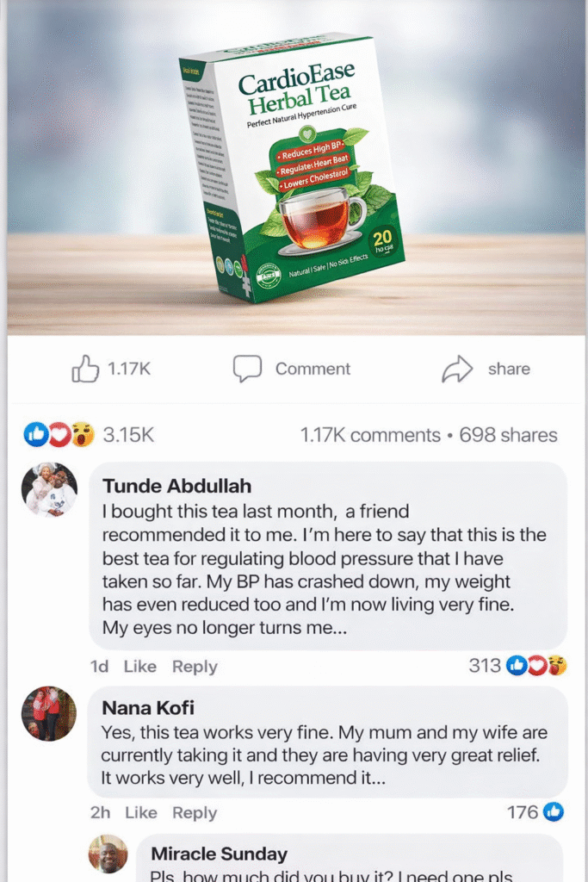Viewport: 588px width, 882px height.
Task: Expand Tunde Abdullah's truncated comment text
Action: 337,628
